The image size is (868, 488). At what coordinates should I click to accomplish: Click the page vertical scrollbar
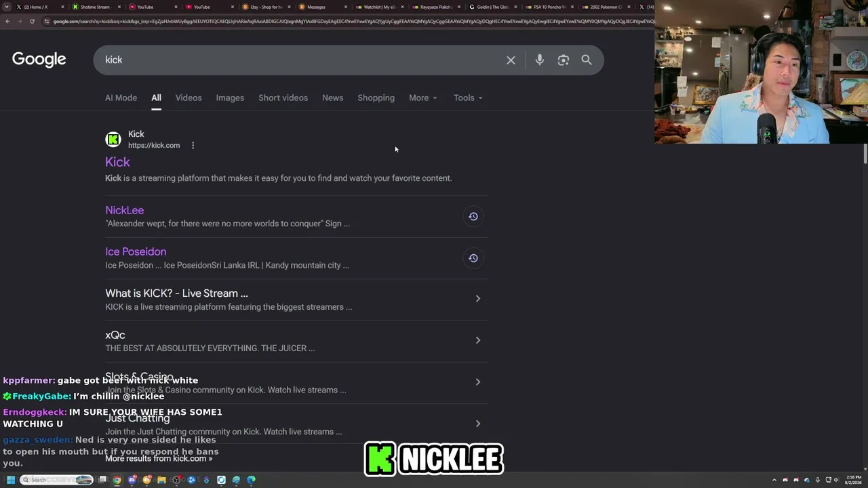click(865, 154)
